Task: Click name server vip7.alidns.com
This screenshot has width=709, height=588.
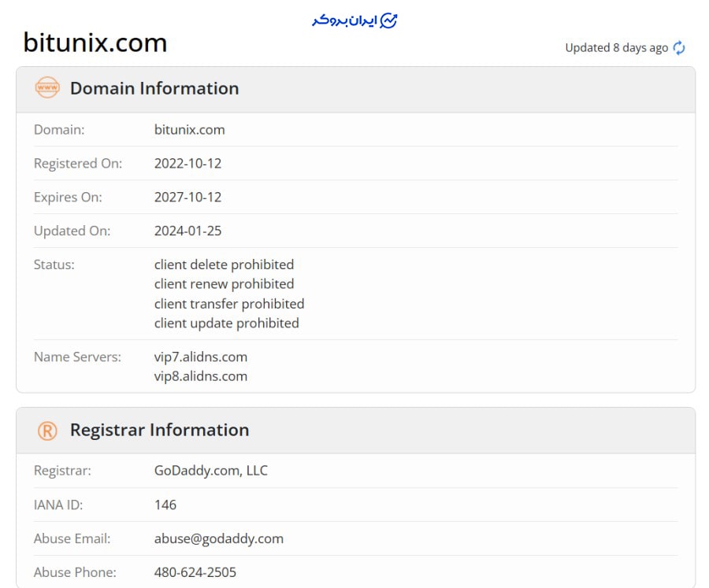Action: (201, 357)
